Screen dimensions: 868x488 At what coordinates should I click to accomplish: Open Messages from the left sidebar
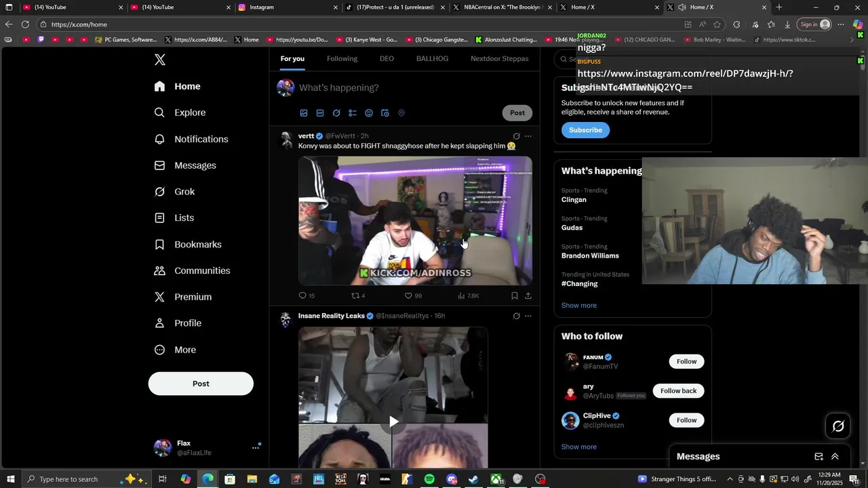click(x=185, y=165)
